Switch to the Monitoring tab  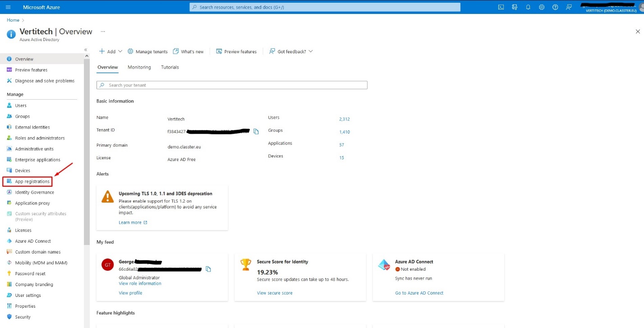139,67
